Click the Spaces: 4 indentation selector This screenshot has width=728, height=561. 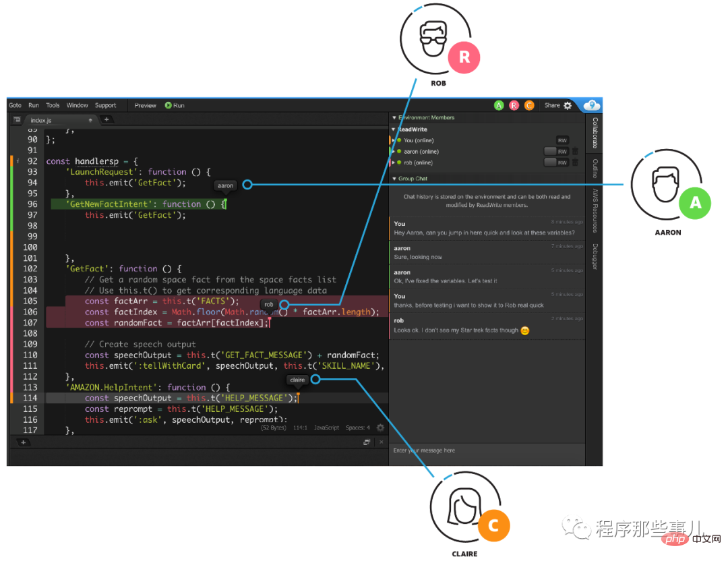pos(358,427)
